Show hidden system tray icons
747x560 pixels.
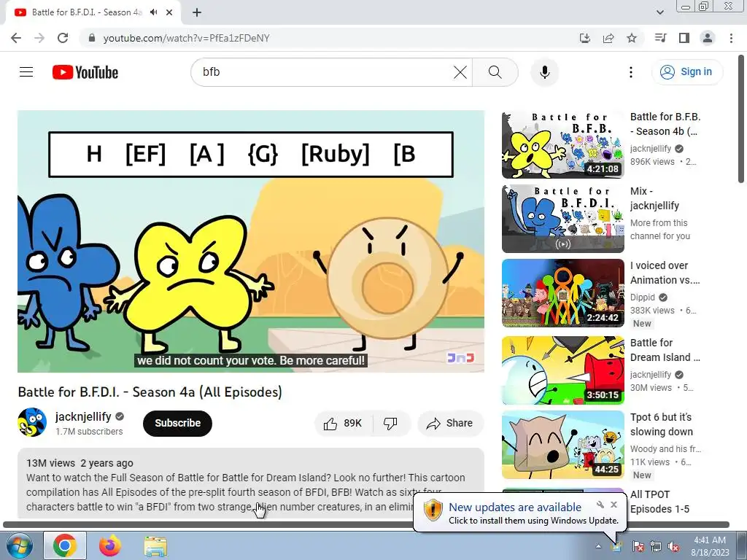pos(598,546)
